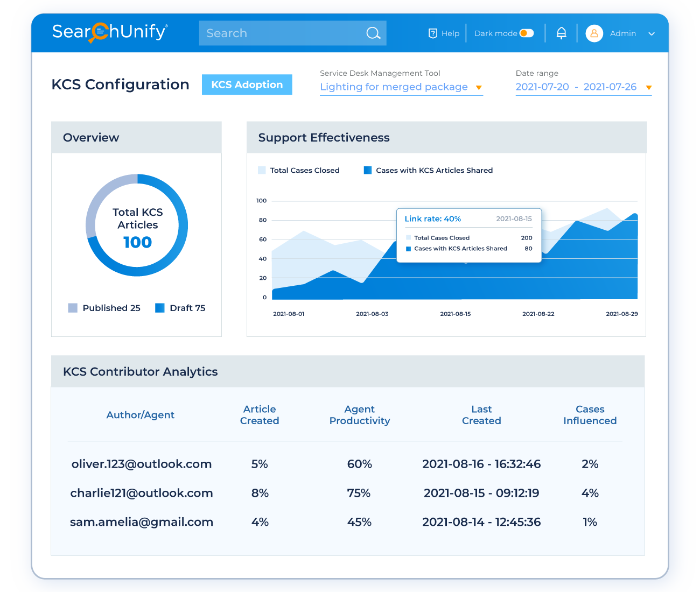Select the KCS Adoption tab

coord(247,84)
